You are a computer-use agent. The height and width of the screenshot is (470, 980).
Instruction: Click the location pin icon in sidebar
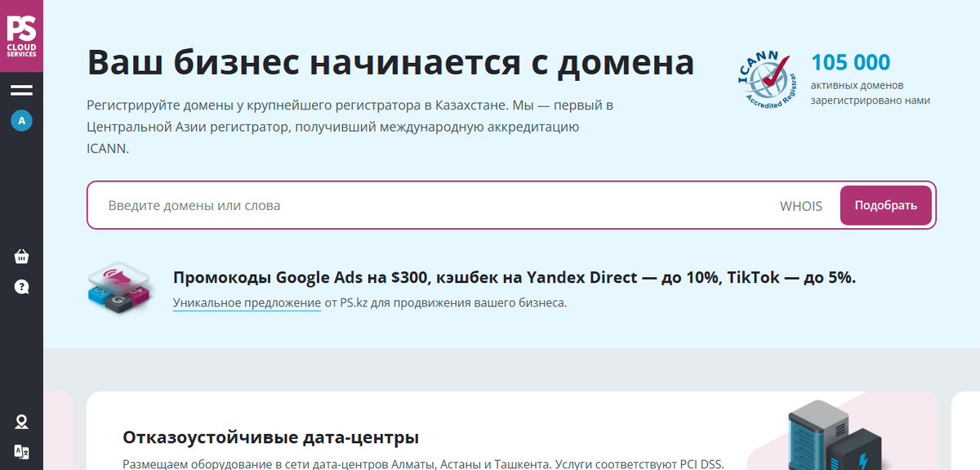[21, 422]
